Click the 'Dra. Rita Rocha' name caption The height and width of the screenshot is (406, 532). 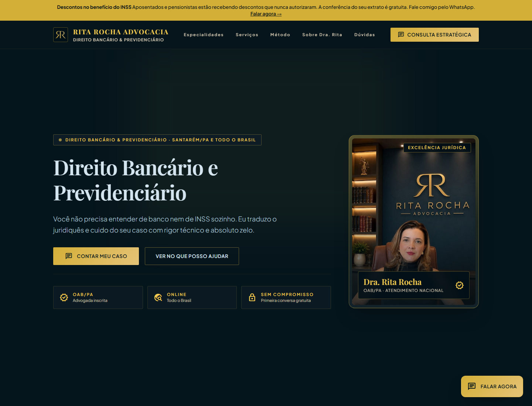coord(392,282)
